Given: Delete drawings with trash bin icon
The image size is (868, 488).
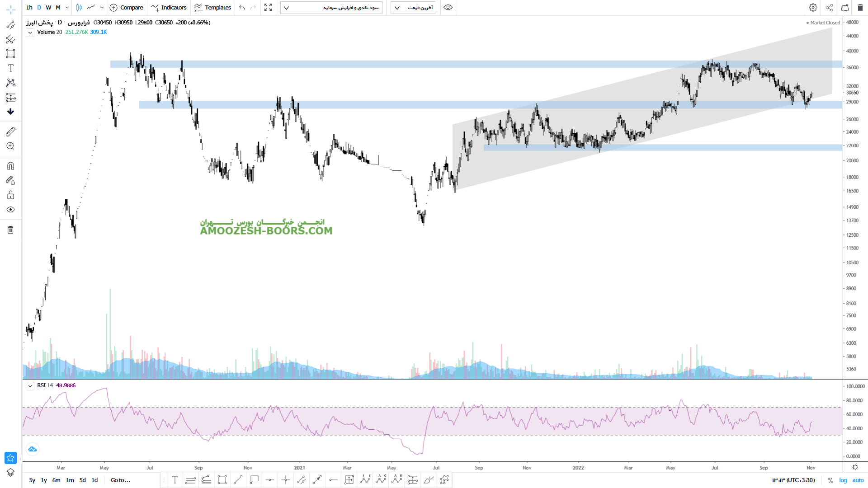Looking at the screenshot, I should pos(11,230).
